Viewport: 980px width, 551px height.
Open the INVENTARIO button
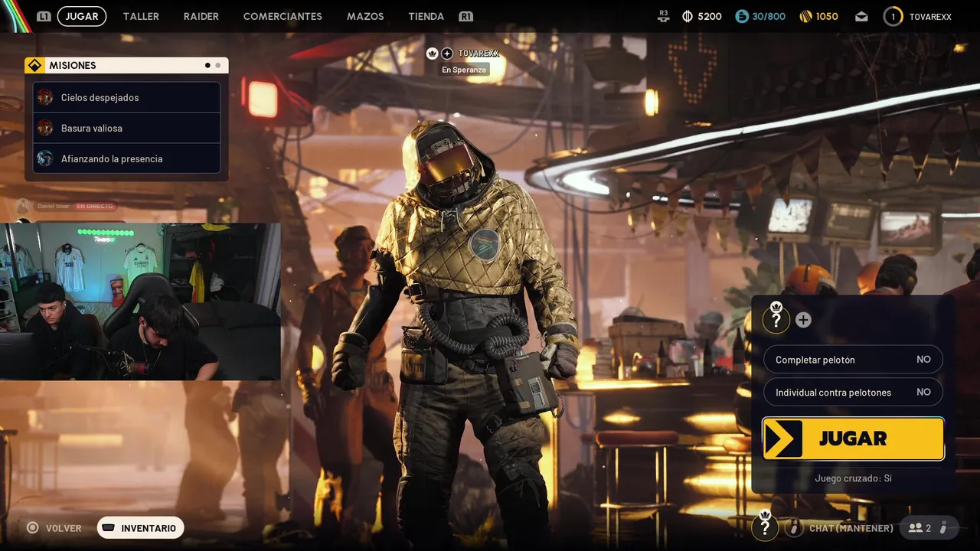pyautogui.click(x=140, y=528)
